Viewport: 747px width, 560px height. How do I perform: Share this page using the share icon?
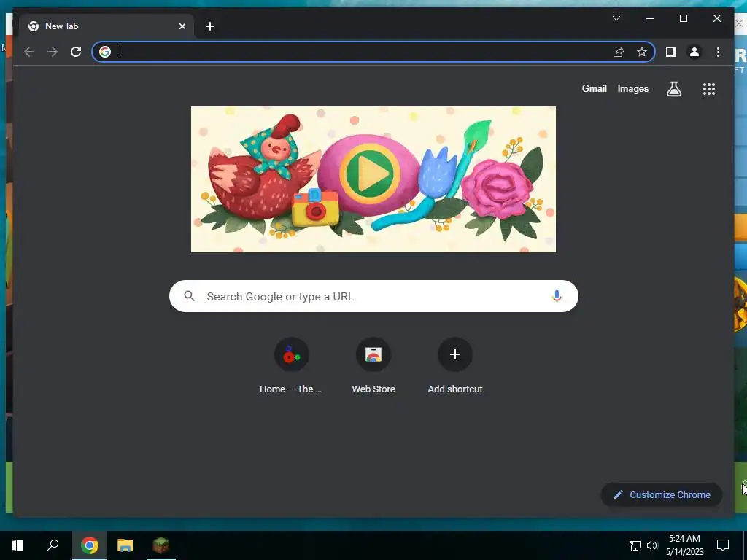pos(619,52)
